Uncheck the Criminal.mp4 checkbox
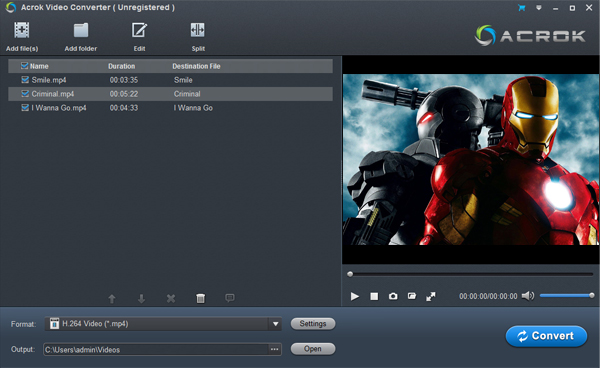This screenshot has width=600, height=368. [x=25, y=93]
